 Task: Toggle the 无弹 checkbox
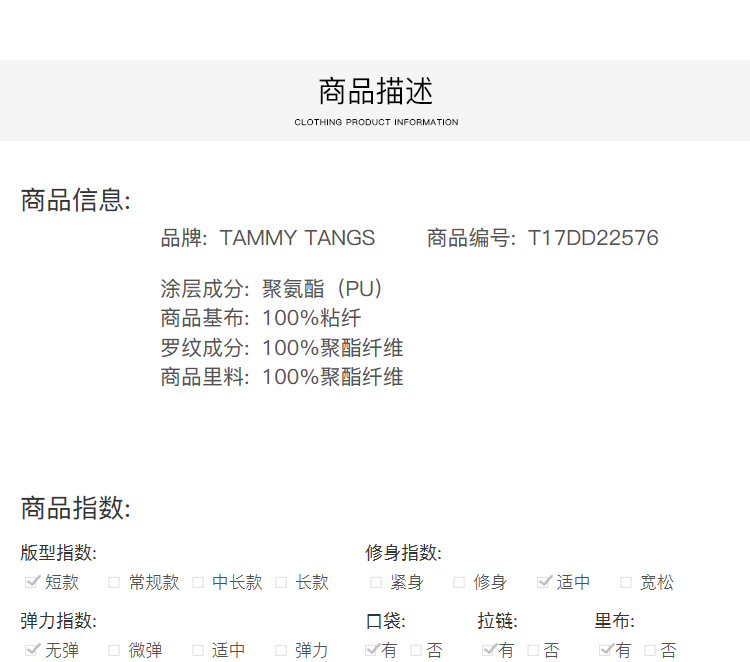(x=32, y=650)
